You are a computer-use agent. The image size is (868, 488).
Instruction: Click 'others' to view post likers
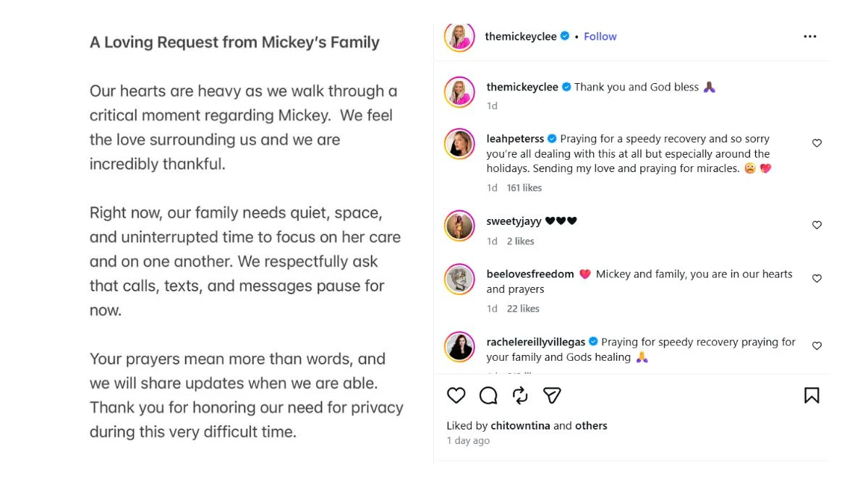(591, 426)
